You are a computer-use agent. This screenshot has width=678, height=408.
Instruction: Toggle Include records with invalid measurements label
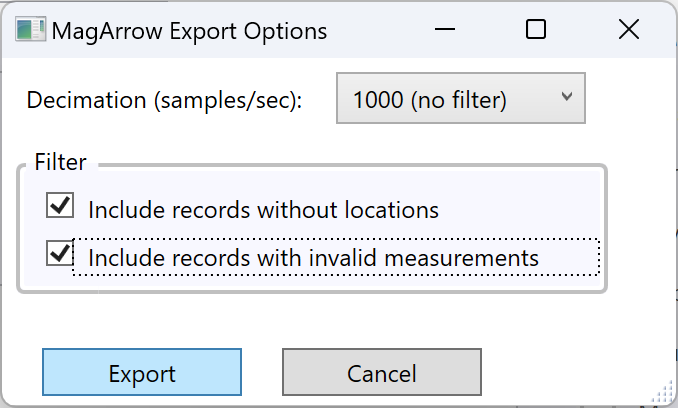pyautogui.click(x=313, y=258)
